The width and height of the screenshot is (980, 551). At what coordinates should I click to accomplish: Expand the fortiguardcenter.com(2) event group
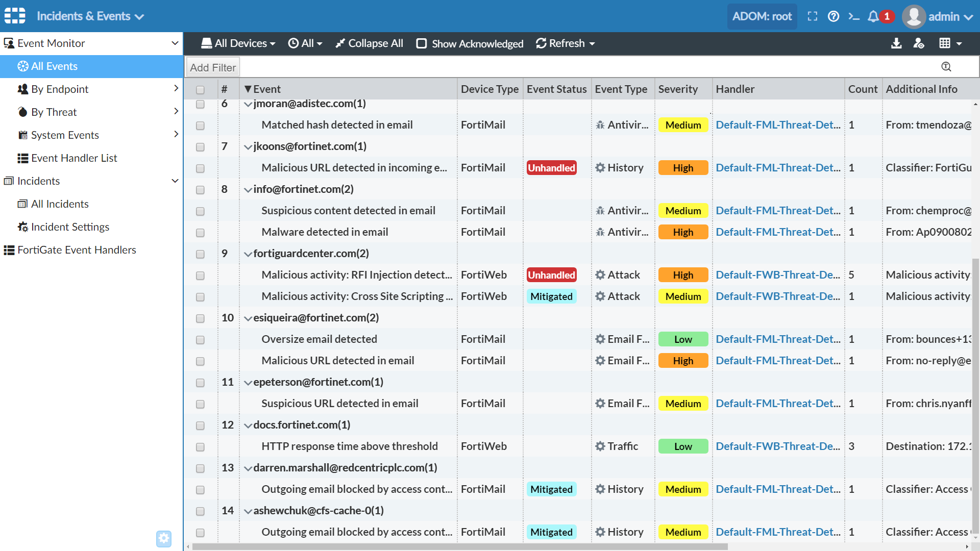pyautogui.click(x=247, y=253)
